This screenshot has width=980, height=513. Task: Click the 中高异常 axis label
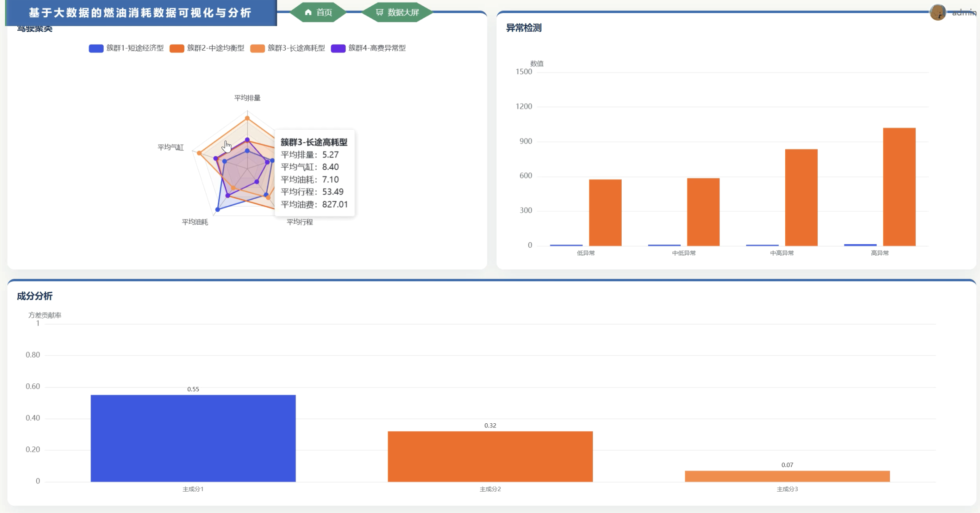click(x=782, y=253)
